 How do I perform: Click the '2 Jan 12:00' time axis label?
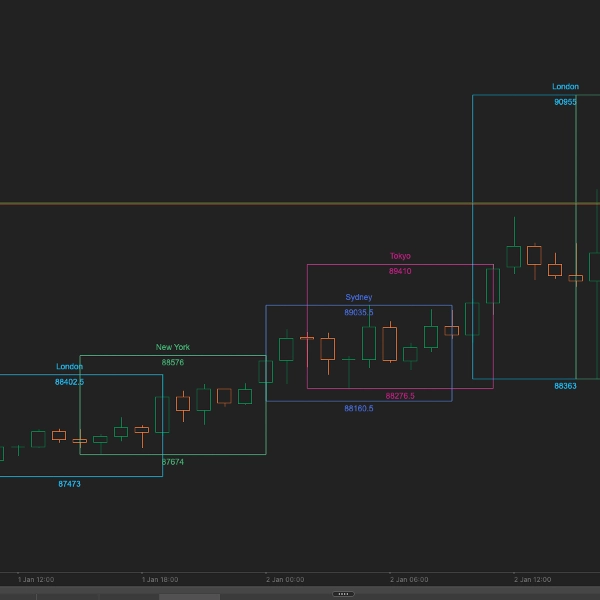tap(533, 580)
